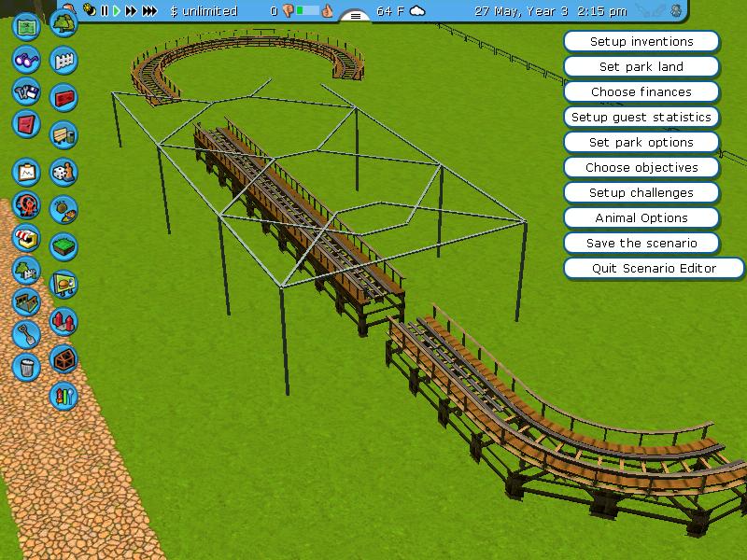Select the grass block terrain tool
Image resolution: width=747 pixels, height=560 pixels.
click(63, 246)
